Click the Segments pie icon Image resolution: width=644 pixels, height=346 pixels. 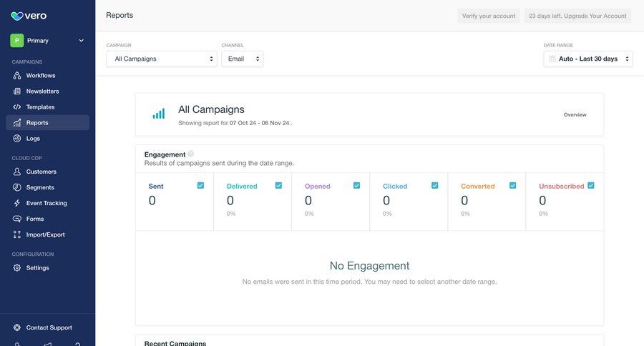point(17,187)
